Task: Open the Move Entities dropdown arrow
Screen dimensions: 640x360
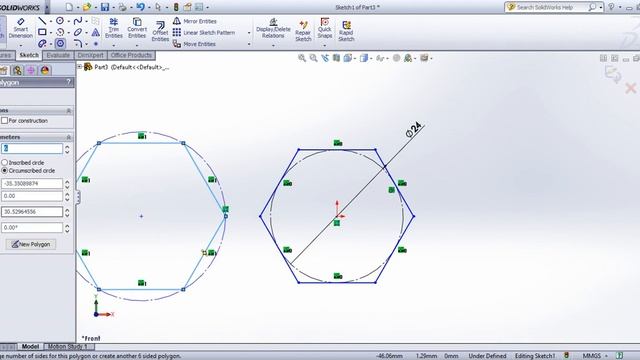Action: (249, 44)
